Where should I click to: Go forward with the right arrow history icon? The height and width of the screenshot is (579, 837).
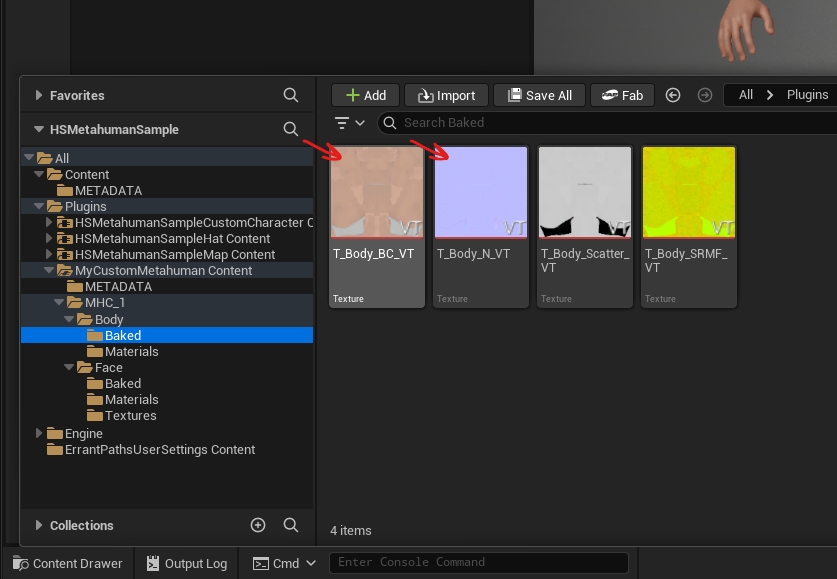coord(705,95)
